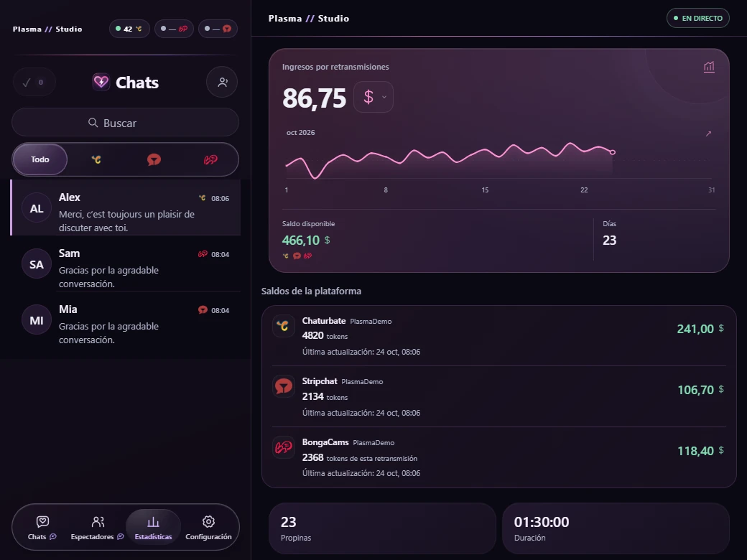Click the SA avatar for Sam
The width and height of the screenshot is (747, 560).
click(37, 264)
